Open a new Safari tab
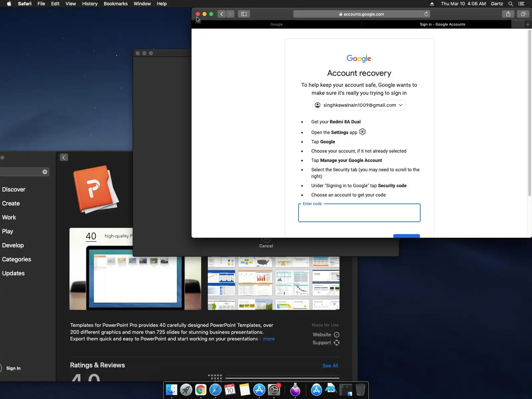This screenshot has height=399, width=532. pyautogui.click(x=528, y=24)
